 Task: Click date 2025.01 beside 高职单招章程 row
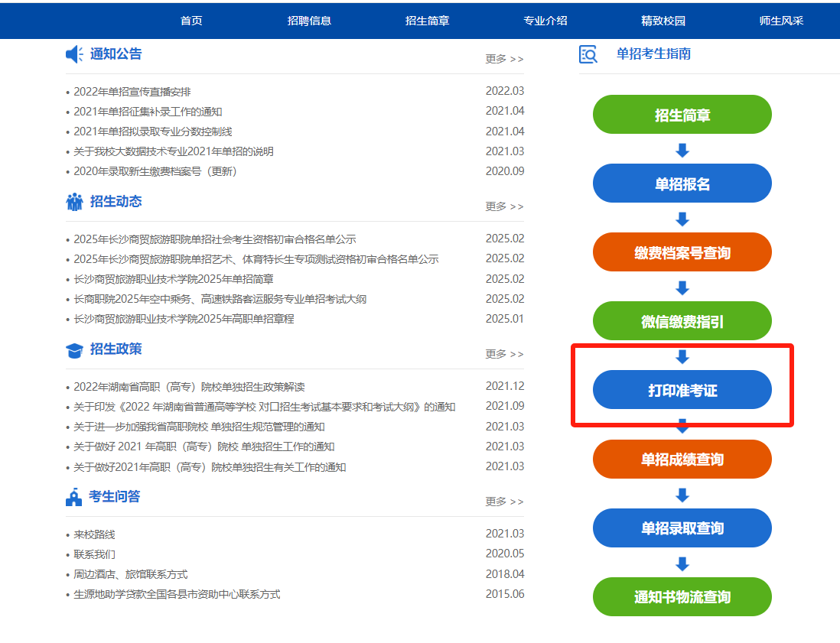click(505, 319)
